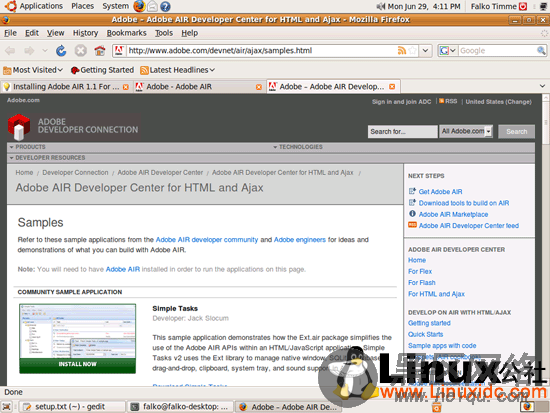The image size is (550, 413).
Task: Open the File menu
Action: [10, 33]
